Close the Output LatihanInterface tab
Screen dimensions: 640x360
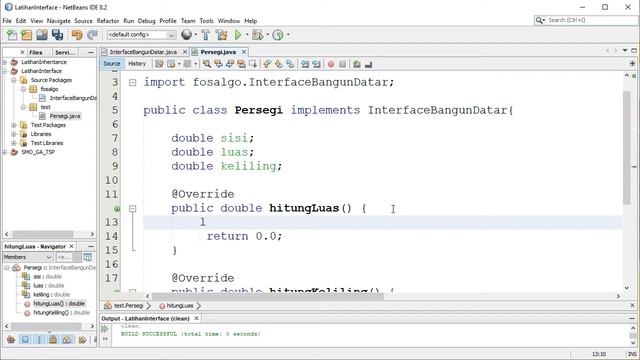coord(196,318)
